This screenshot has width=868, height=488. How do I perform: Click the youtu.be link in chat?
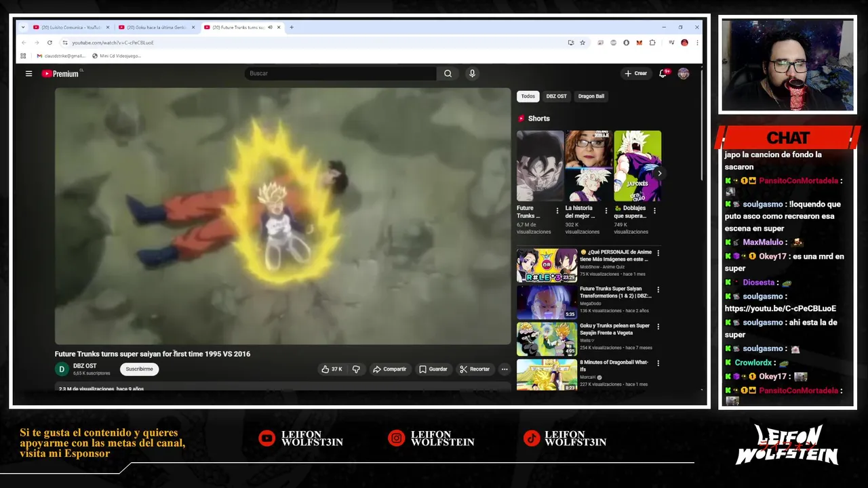click(780, 308)
